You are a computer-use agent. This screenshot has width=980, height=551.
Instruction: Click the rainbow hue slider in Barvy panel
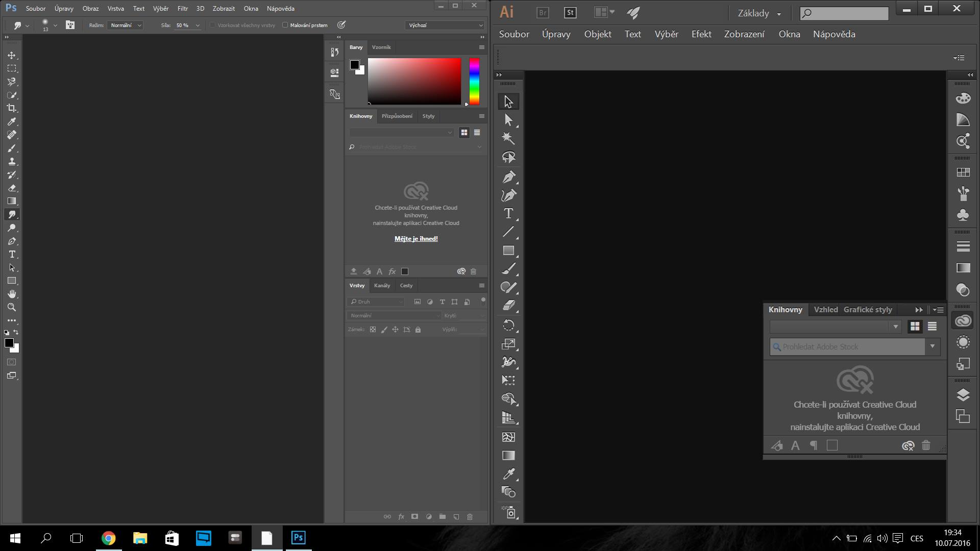(474, 82)
